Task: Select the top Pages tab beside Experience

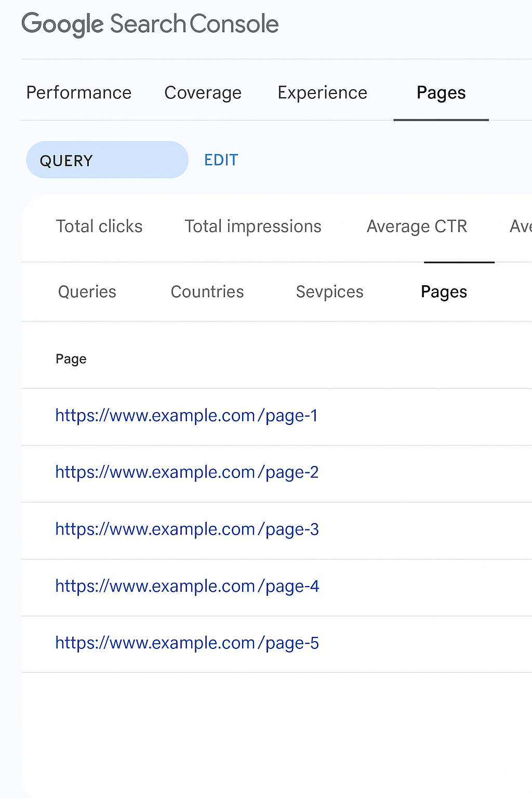Action: (441, 92)
